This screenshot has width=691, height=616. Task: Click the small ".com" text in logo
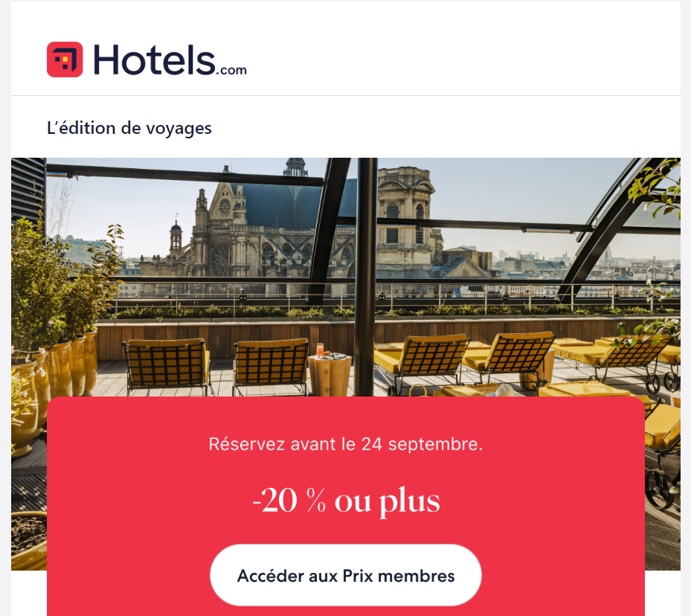(231, 70)
